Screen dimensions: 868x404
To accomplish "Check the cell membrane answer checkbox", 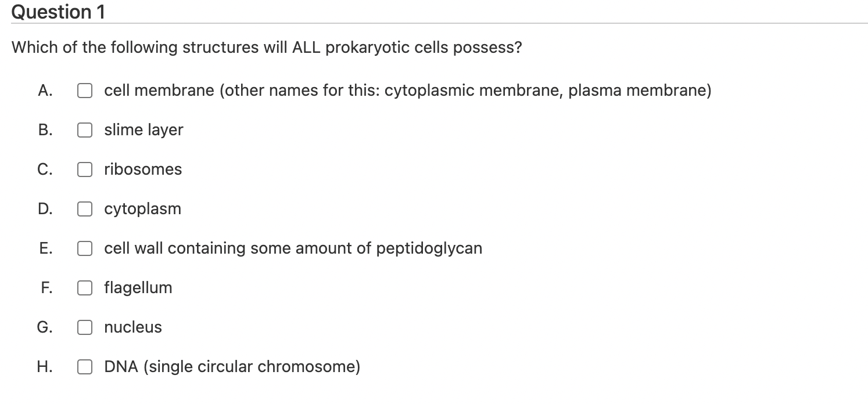I will click(x=85, y=91).
